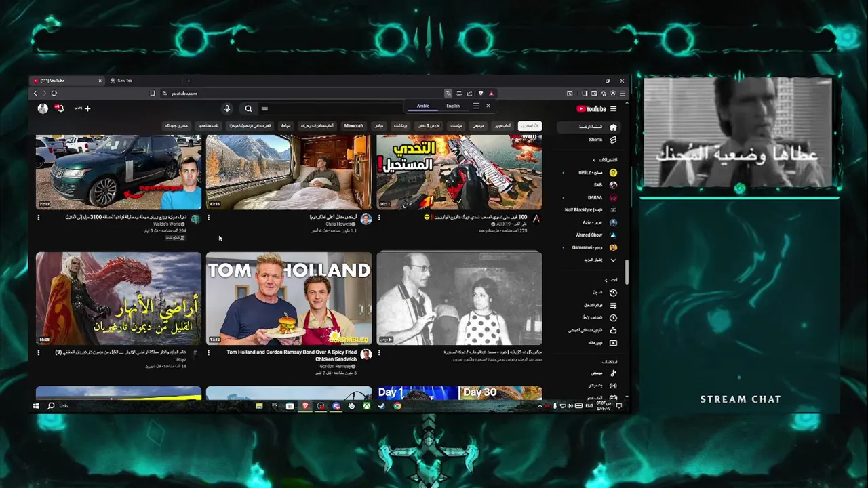Open History from the sidebar clock icon

point(613,293)
